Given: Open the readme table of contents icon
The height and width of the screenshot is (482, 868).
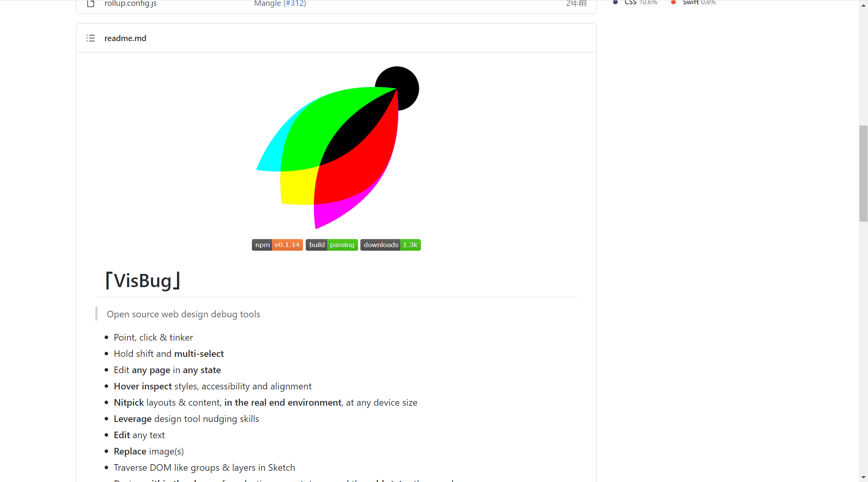Looking at the screenshot, I should pyautogui.click(x=90, y=38).
